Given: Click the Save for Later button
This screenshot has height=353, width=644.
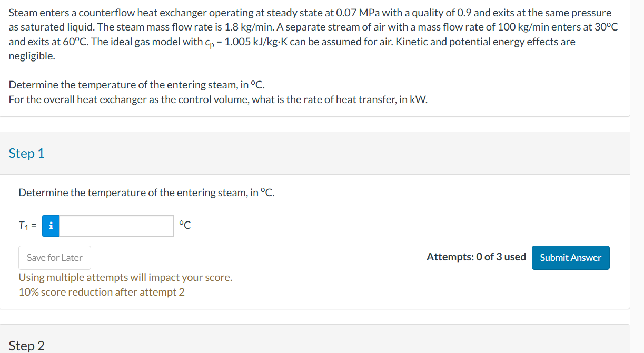Looking at the screenshot, I should [54, 258].
